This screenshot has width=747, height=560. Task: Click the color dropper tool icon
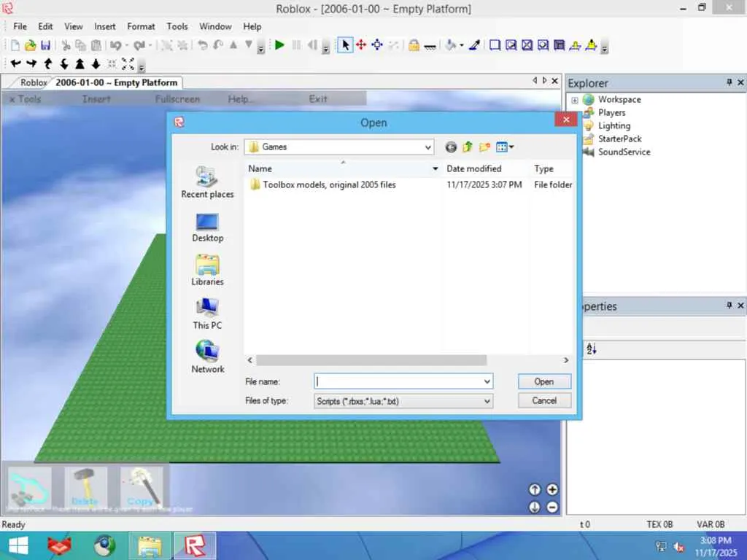pos(474,45)
